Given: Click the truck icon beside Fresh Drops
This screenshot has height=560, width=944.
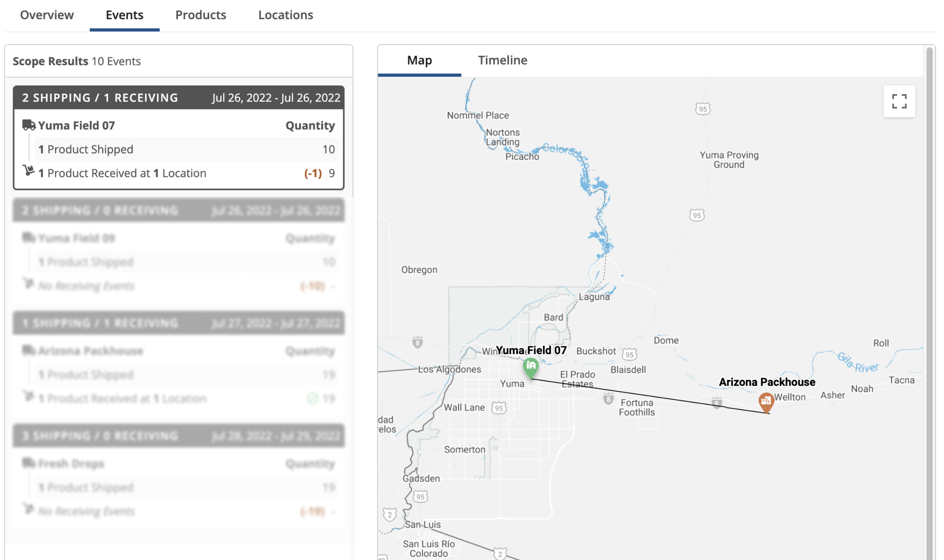Looking at the screenshot, I should (29, 463).
